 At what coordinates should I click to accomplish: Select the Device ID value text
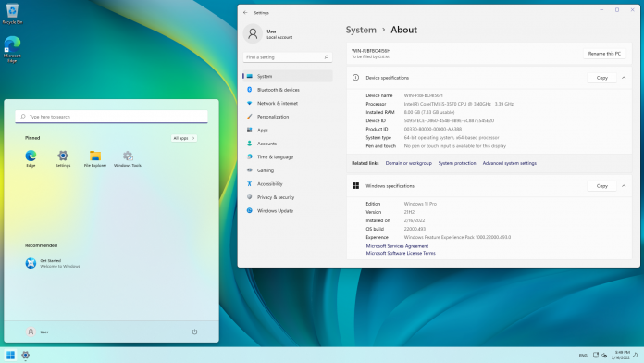449,121
